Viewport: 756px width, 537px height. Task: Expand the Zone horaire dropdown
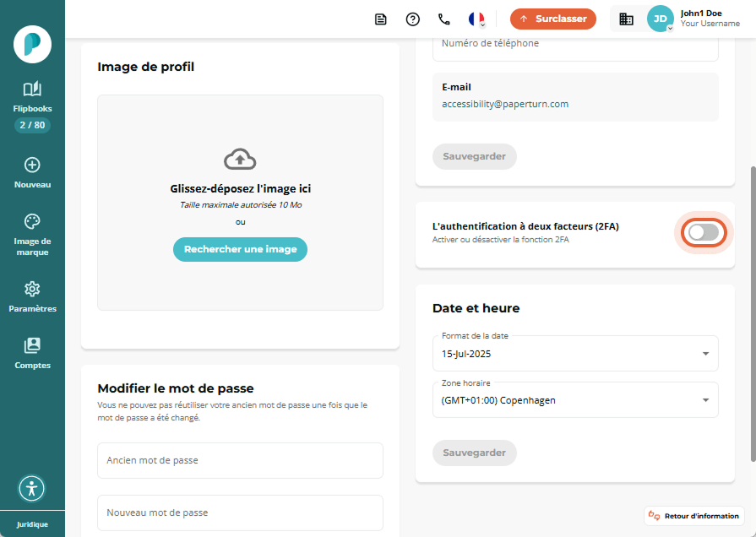click(x=575, y=400)
